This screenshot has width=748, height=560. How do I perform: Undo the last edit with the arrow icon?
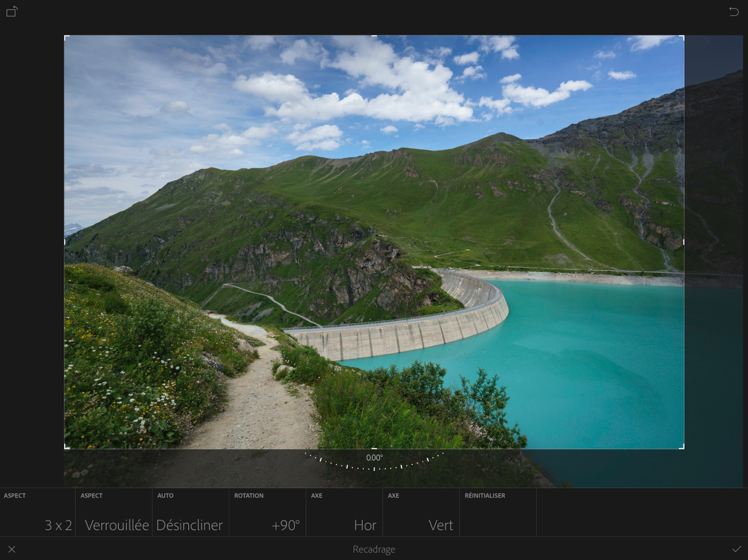click(x=733, y=11)
